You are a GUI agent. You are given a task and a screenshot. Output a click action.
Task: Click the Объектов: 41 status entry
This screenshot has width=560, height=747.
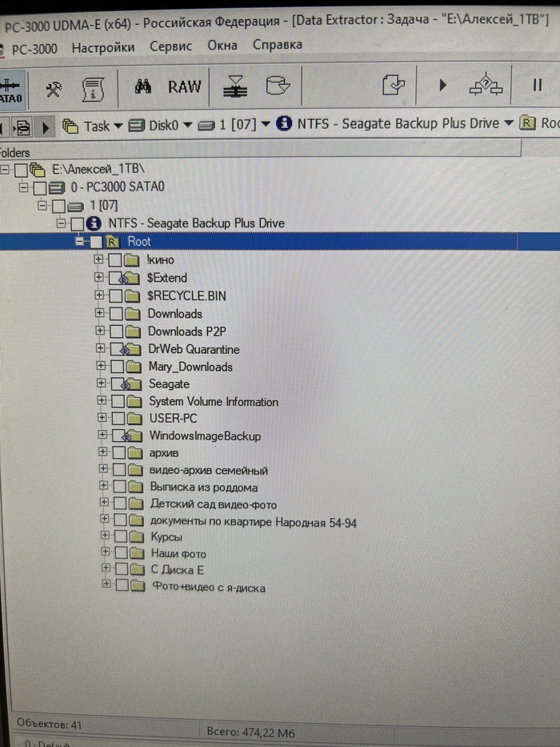(x=50, y=724)
